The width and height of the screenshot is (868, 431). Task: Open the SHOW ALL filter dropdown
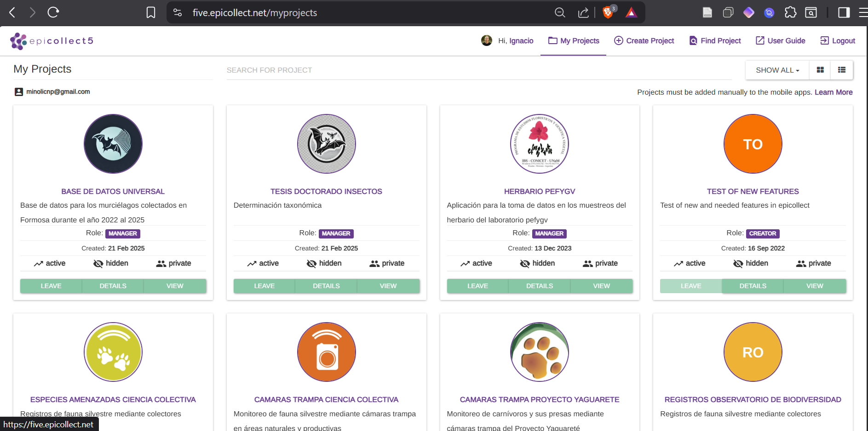click(x=777, y=70)
